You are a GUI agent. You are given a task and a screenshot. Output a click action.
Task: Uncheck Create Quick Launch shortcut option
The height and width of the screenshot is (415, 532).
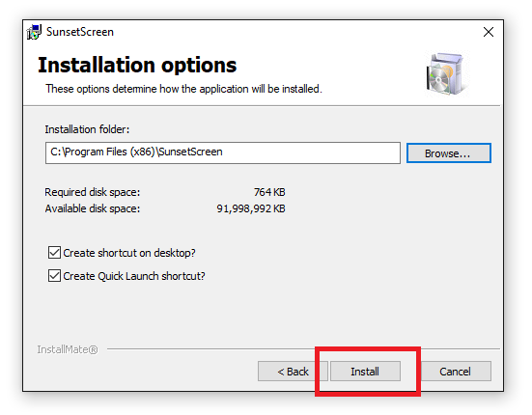pyautogui.click(x=54, y=276)
